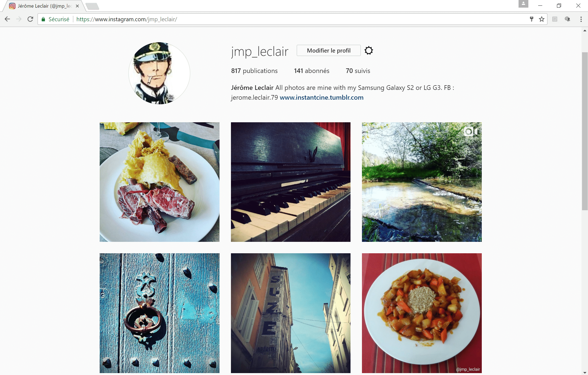Screen dimensions: 588x375
Task: Open the www.instantcine.tumblr.com link
Action: pos(322,97)
